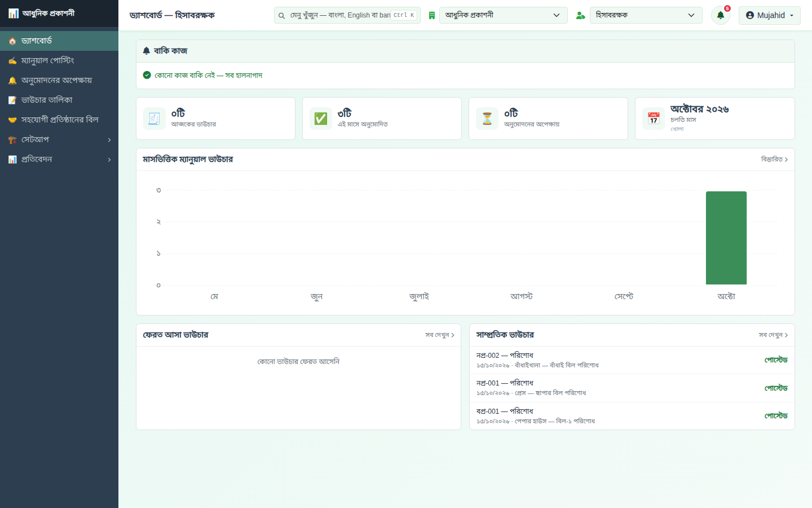Screen dimensions: 812x508
Task: Click the search magnifier icon in the header
Action: 281,16
